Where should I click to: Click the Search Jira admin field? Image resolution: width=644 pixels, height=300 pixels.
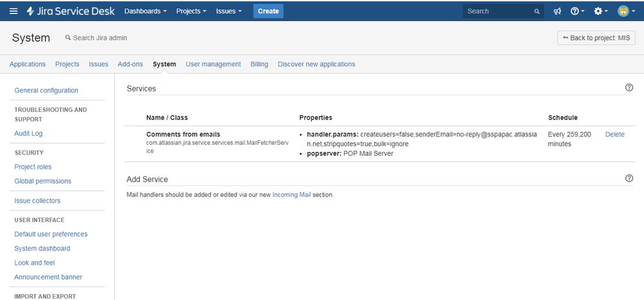96,38
